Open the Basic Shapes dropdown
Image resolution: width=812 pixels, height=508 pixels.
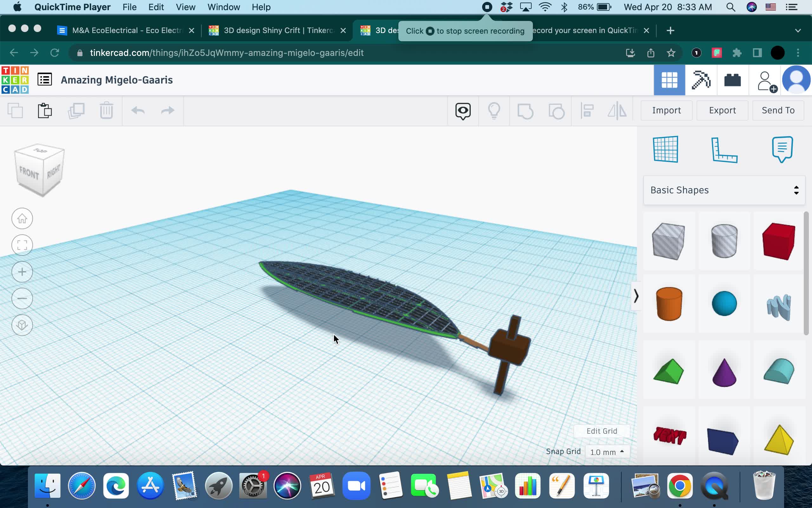tap(724, 190)
